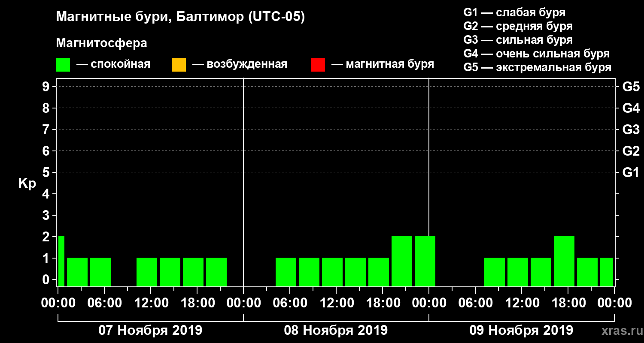The width and height of the screenshot is (644, 343).
Task: Select the title 'Магнитные бури, Балтимор (UTC-05)'
Action: [x=180, y=17]
